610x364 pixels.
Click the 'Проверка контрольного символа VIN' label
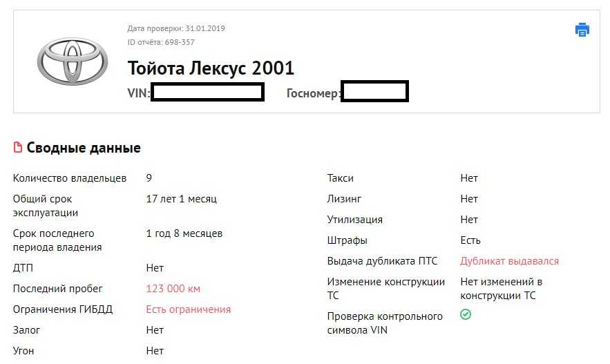[385, 323]
